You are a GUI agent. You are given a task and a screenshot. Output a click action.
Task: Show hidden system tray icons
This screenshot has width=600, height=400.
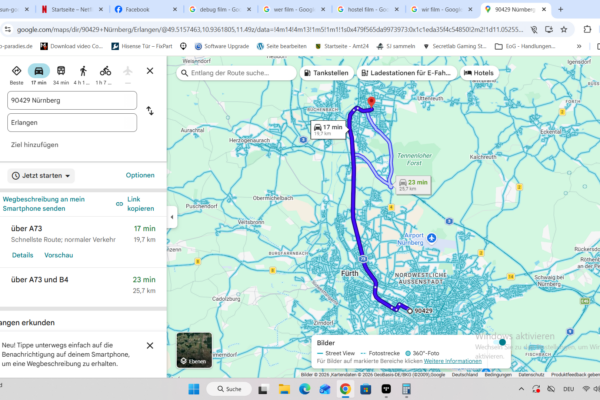coord(521,389)
